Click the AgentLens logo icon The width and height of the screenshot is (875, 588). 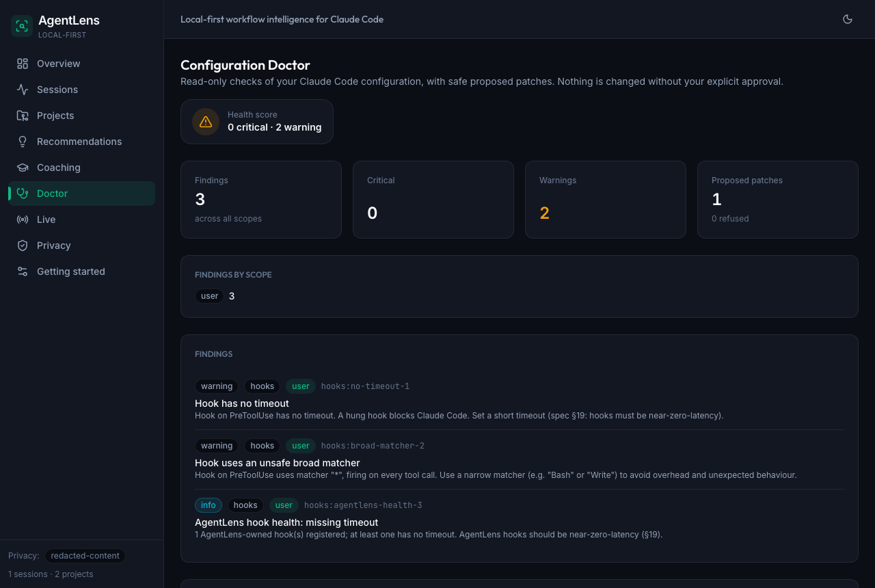click(x=22, y=26)
